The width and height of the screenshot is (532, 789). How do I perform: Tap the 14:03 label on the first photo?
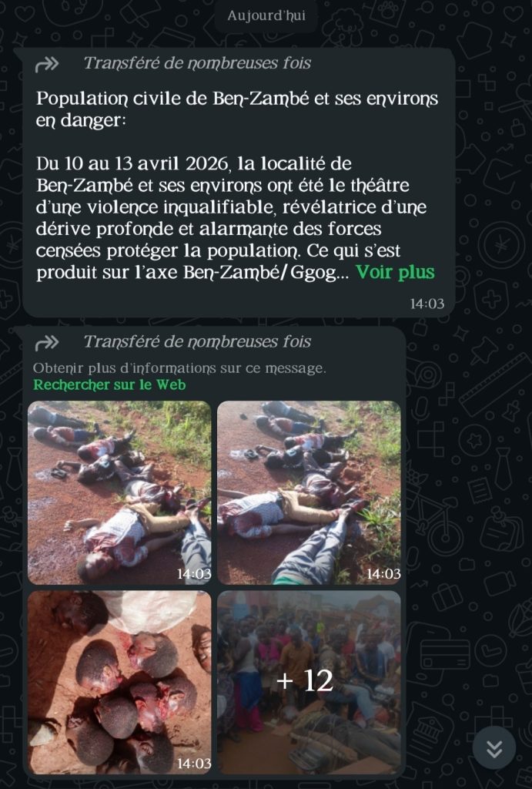(x=193, y=573)
